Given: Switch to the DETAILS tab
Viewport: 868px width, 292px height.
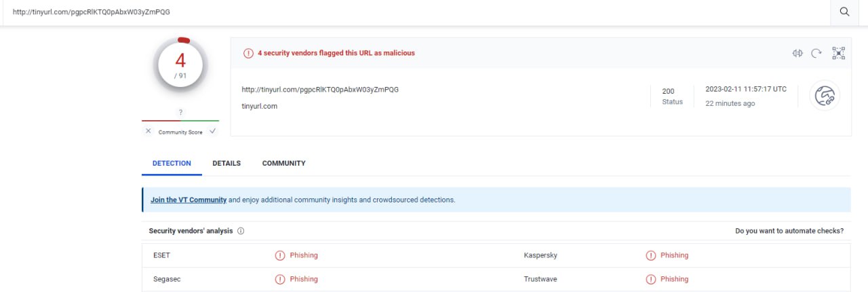Looking at the screenshot, I should click(x=226, y=164).
